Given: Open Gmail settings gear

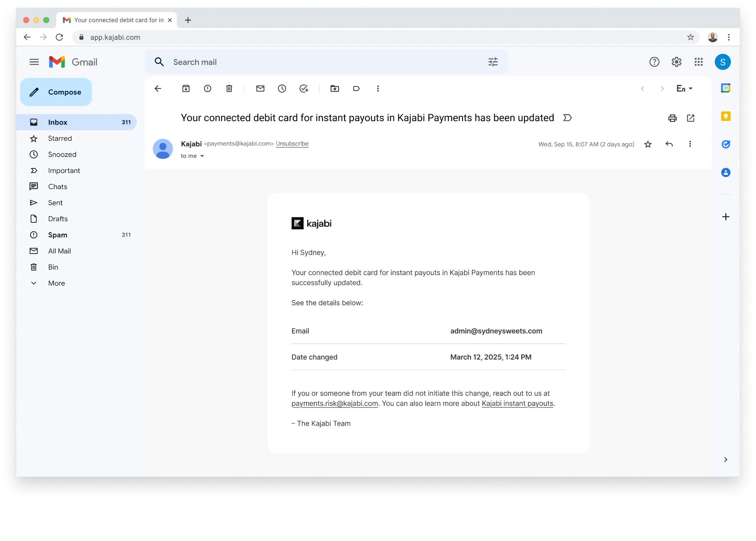Looking at the screenshot, I should click(677, 62).
